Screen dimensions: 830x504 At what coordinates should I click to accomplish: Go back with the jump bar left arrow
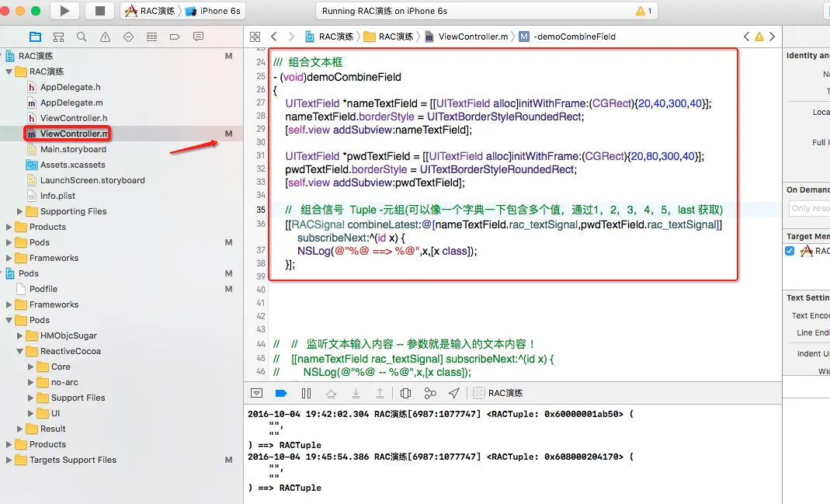(273, 36)
